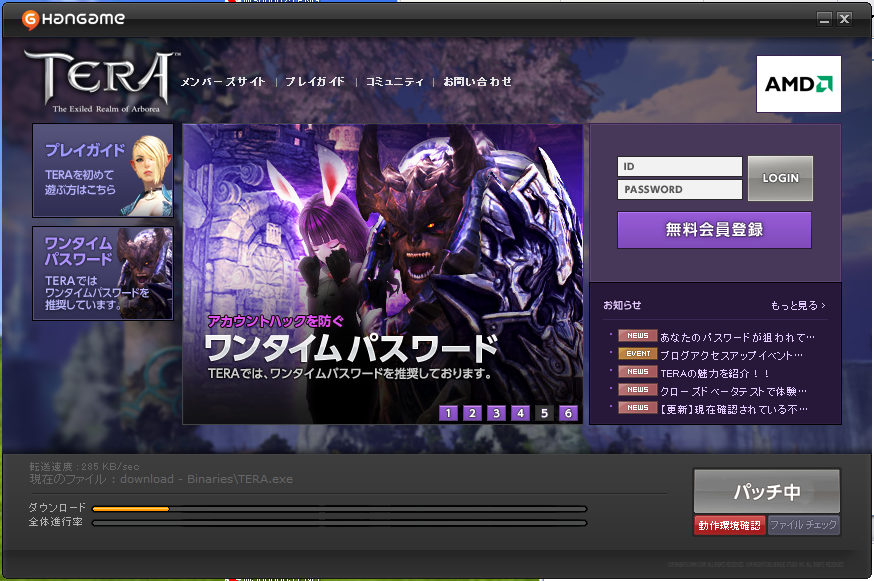The width and height of the screenshot is (874, 581).
Task: Open メンバーズサイト menu link
Action: coord(223,82)
